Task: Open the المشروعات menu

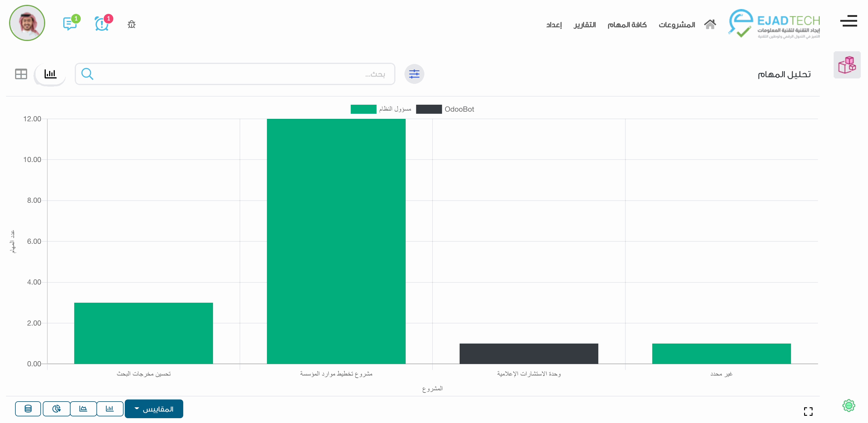Action: coord(677,25)
